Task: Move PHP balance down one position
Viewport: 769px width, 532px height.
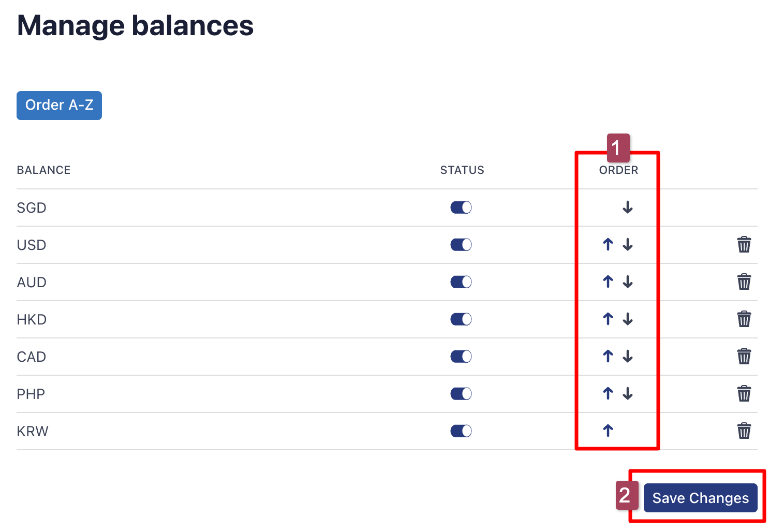Action: coord(628,394)
